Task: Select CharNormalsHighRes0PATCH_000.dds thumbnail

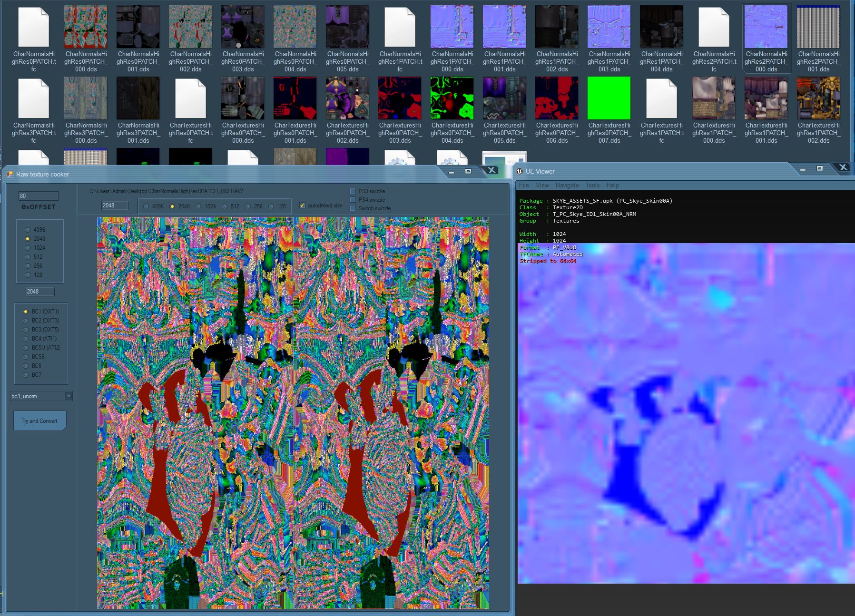Action: pos(86,27)
